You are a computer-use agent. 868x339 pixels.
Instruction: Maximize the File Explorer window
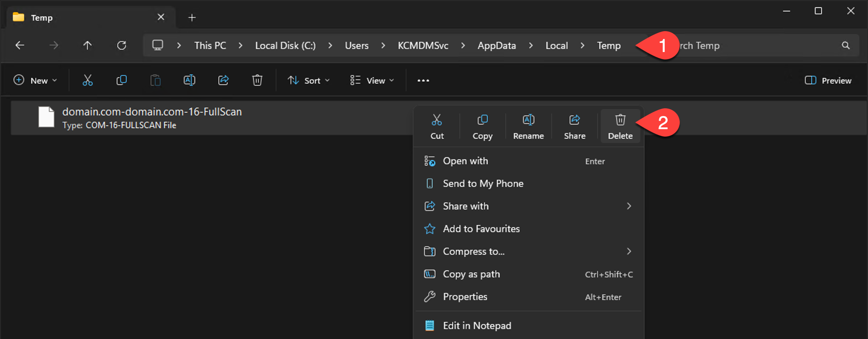pyautogui.click(x=818, y=11)
